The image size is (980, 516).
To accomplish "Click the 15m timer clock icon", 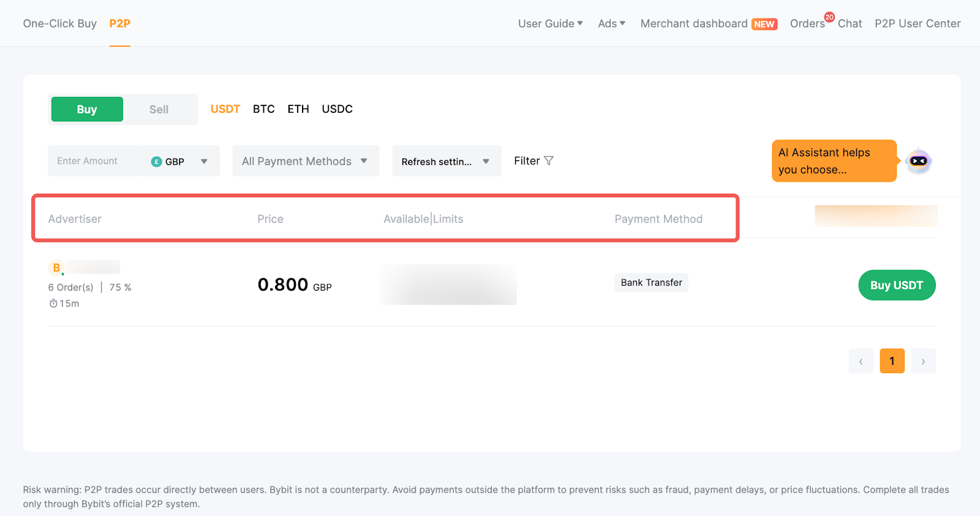I will (x=53, y=303).
